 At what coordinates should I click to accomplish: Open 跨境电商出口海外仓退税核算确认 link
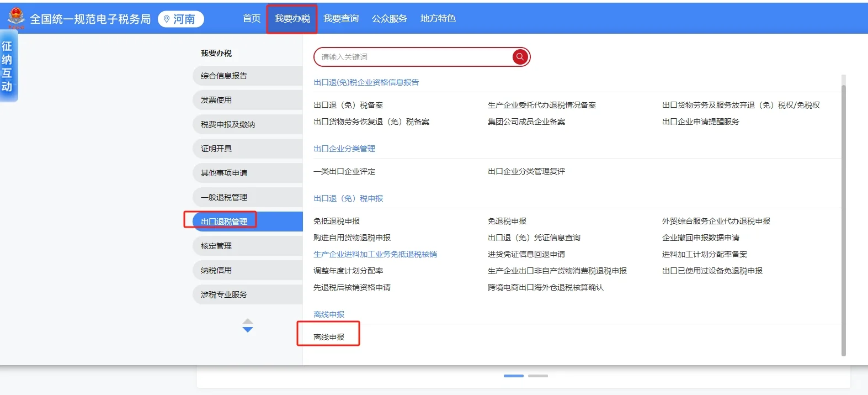(546, 287)
